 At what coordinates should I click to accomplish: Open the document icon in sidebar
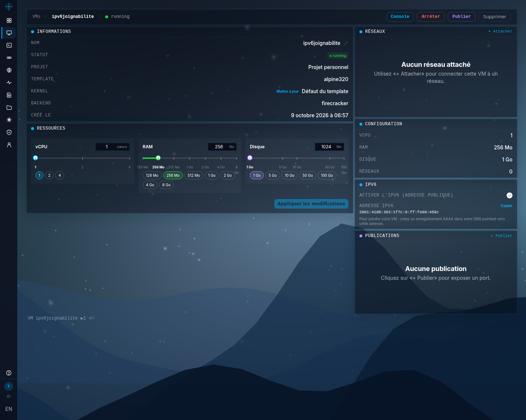[x=9, y=95]
